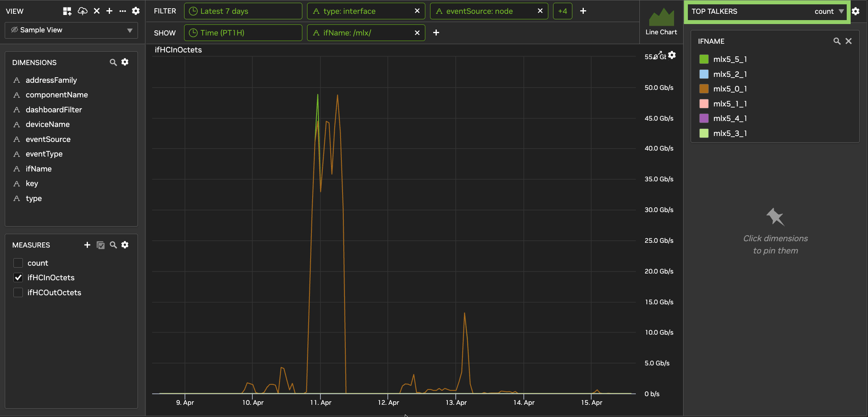Close the IFNAME top talkers panel
The image size is (868, 417).
click(x=849, y=41)
